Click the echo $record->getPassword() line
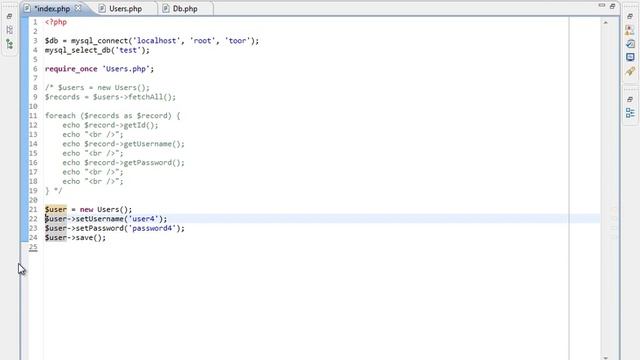 (x=123, y=163)
